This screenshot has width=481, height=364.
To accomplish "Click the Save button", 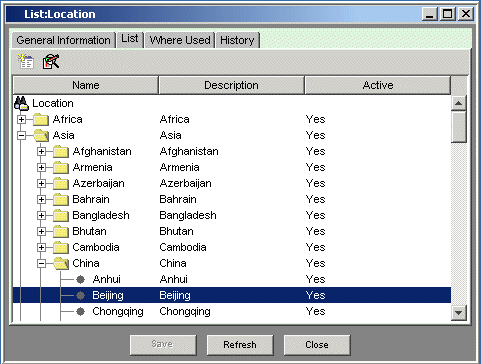I will pyautogui.click(x=163, y=345).
